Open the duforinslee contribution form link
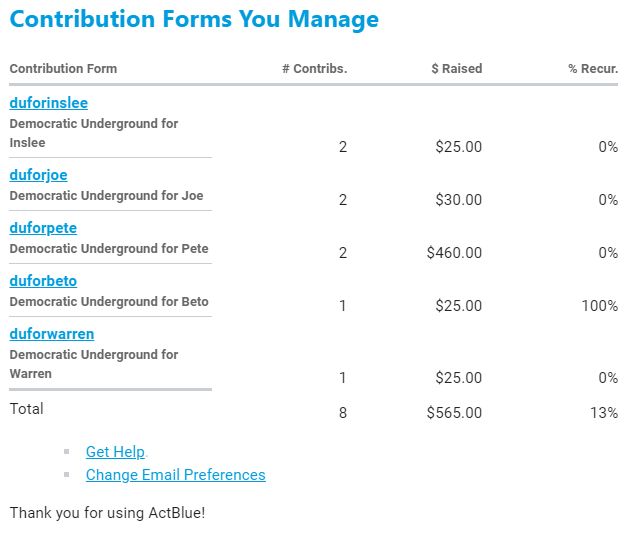This screenshot has height=538, width=631. click(49, 103)
